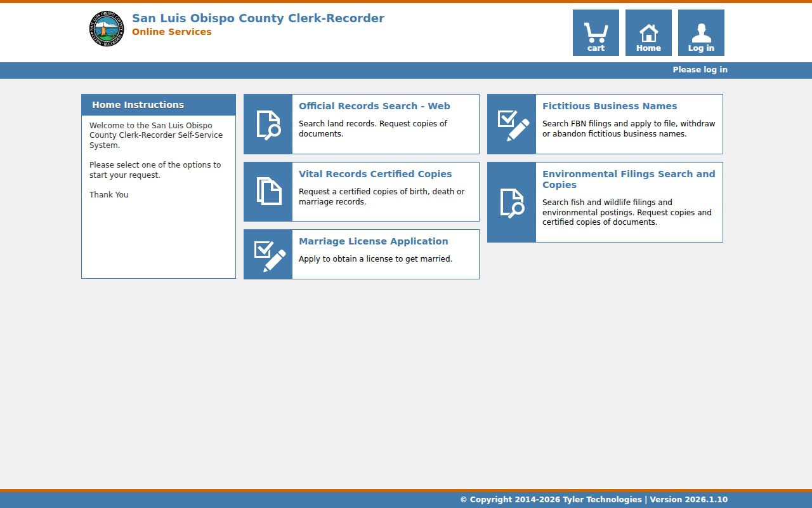Image resolution: width=812 pixels, height=508 pixels.
Task: Open Fictitious Business Names link
Action: [x=610, y=106]
